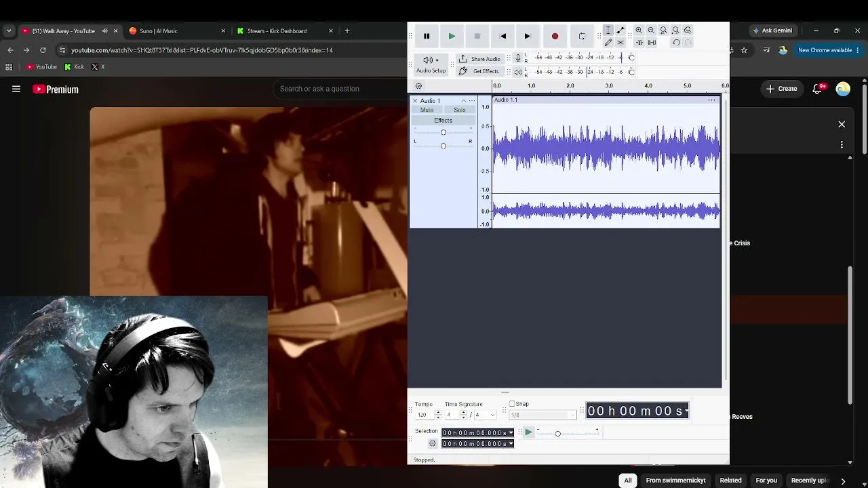Fit selection to width zoom icon
The width and height of the screenshot is (868, 488).
(663, 30)
